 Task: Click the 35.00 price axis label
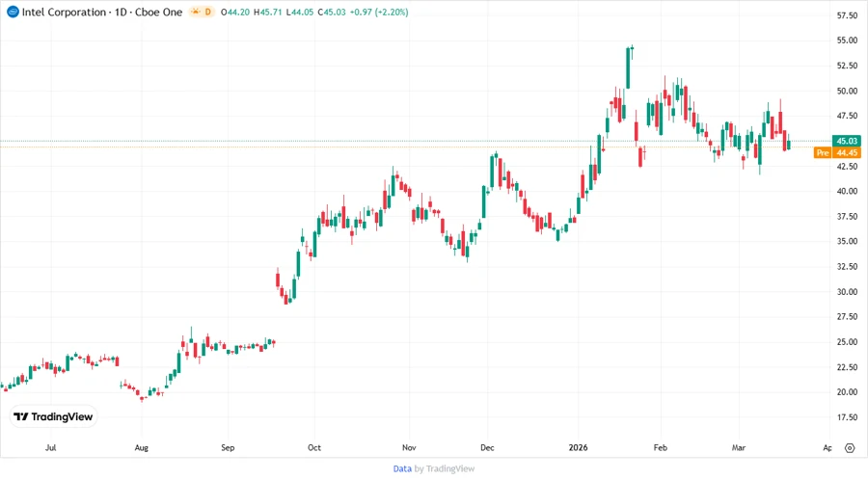coord(847,242)
